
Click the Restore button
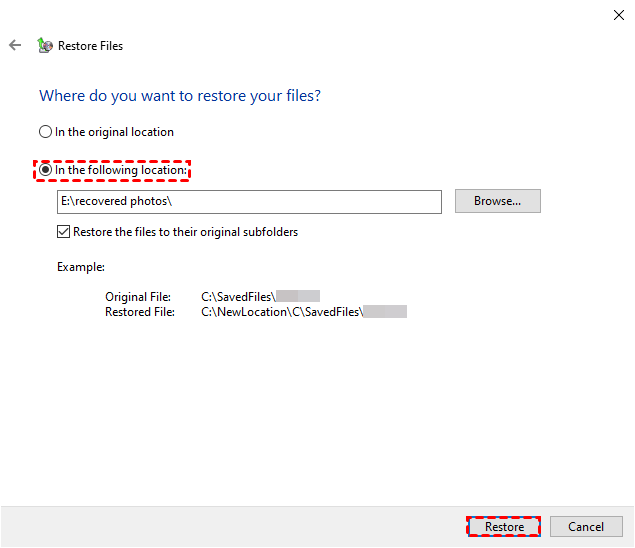tap(504, 527)
